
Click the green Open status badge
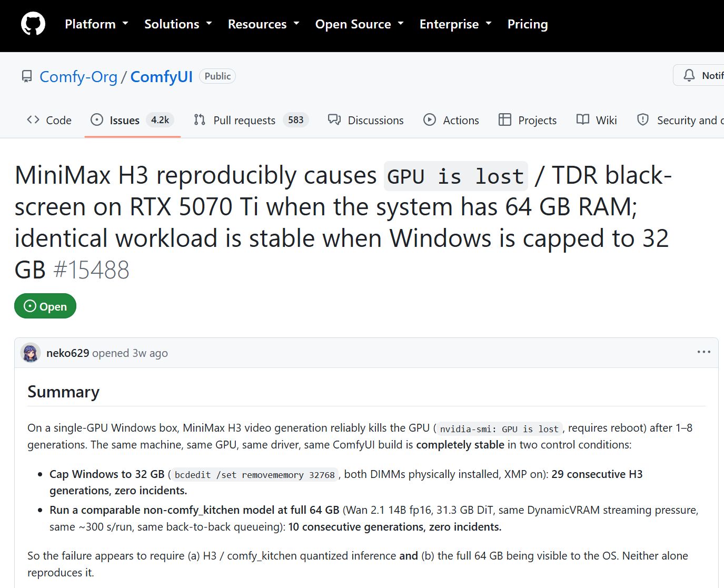45,306
